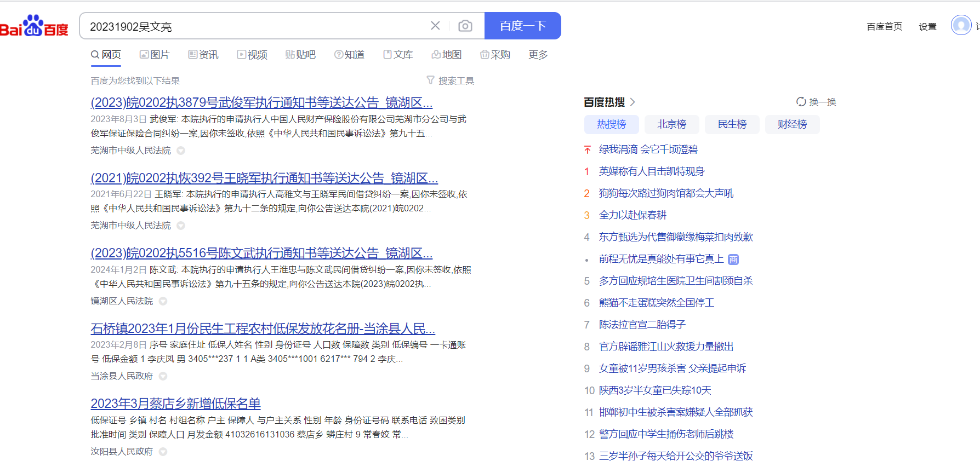
Task: Click the Baidu logo
Action: (34, 26)
